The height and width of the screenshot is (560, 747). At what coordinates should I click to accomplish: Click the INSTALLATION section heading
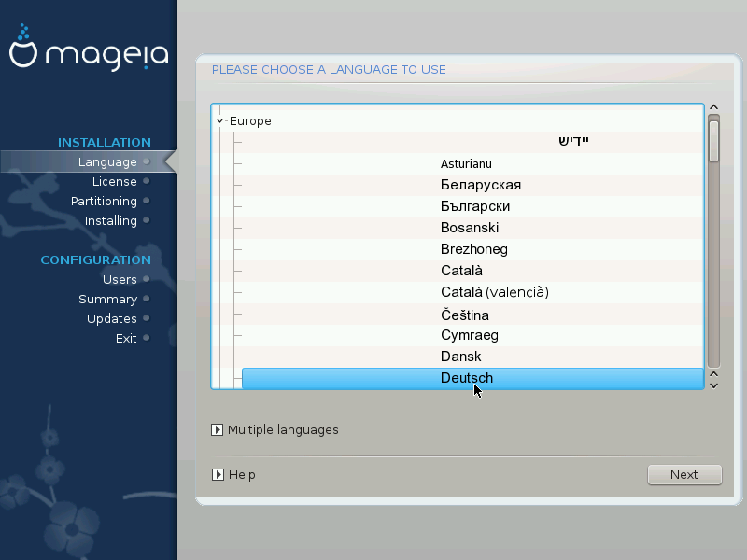pos(105,143)
